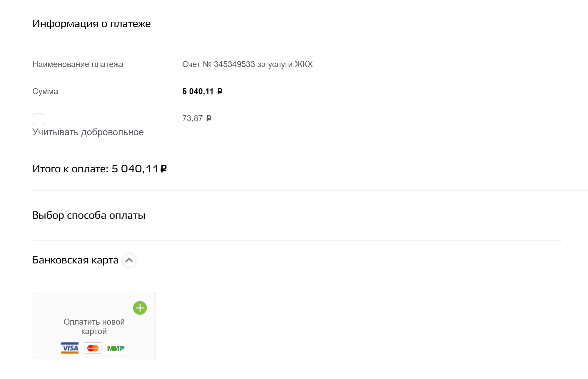Viewport: 588px width, 379px height.
Task: Click the green plus add-card icon
Action: point(140,308)
